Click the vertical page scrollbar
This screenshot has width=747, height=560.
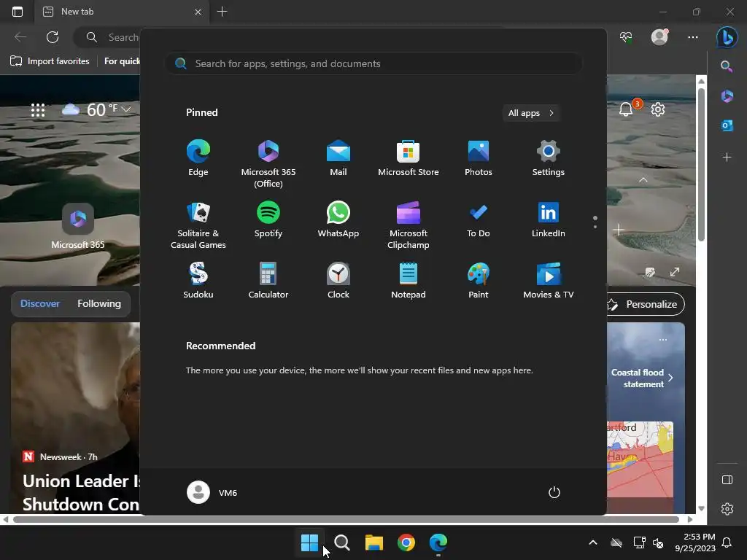coord(701,164)
